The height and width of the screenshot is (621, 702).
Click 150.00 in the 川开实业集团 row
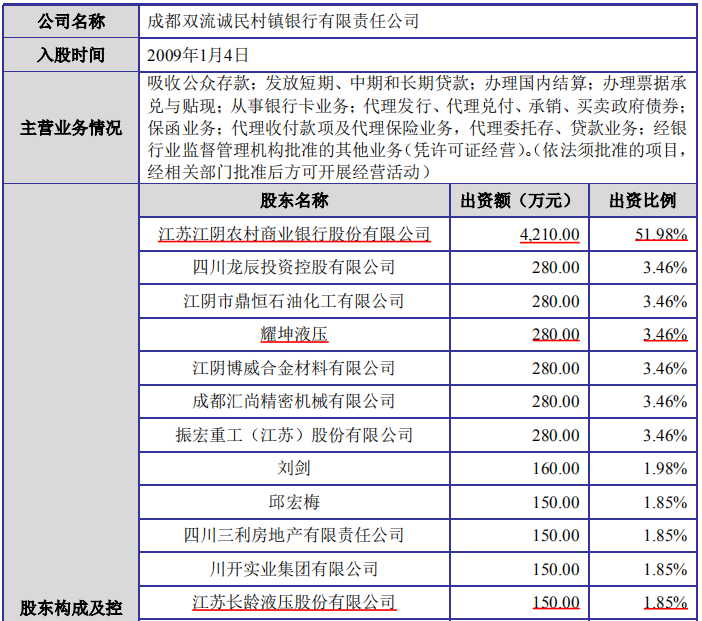[556, 569]
